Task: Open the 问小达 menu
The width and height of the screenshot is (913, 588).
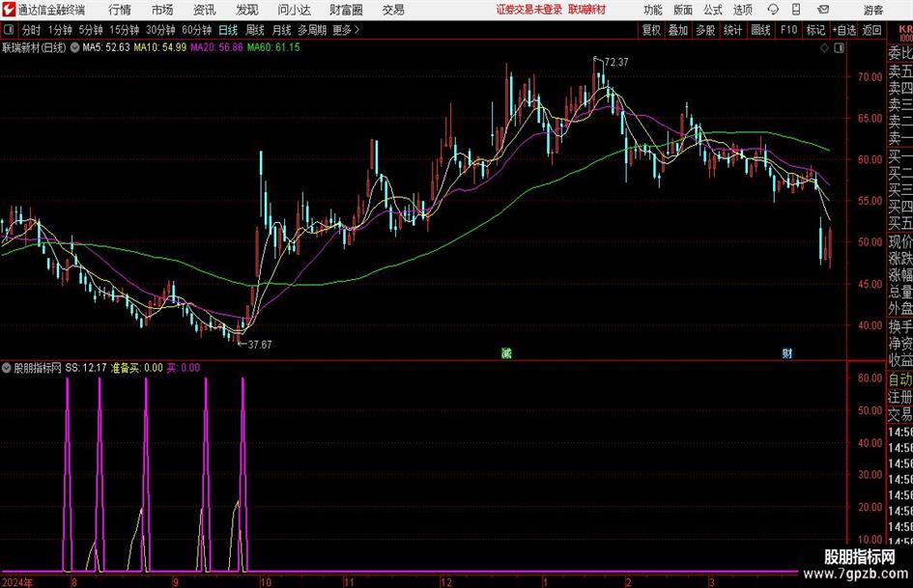Action: (294, 10)
